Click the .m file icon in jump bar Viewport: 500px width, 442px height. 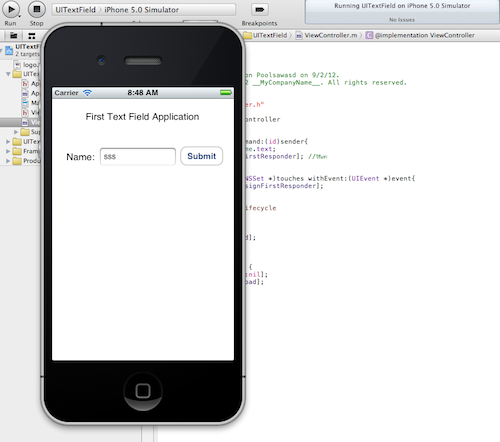pyautogui.click(x=299, y=35)
